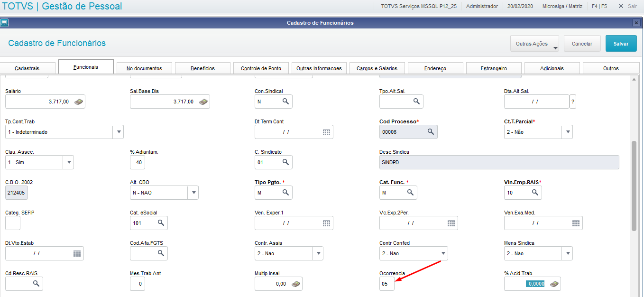The image size is (644, 297).
Task: Search Con.Sindical lookup magnifier
Action: pyautogui.click(x=285, y=102)
